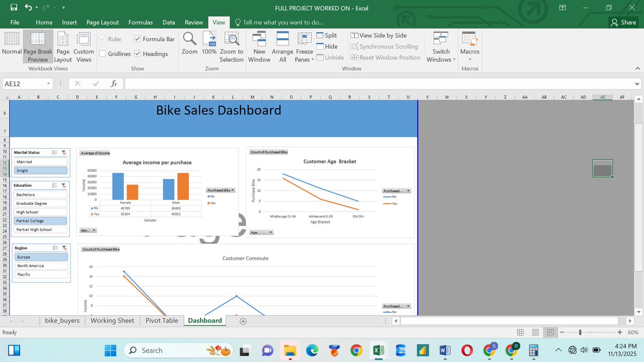Open the Formulas ribbon tab
This screenshot has height=362, width=644.
pos(140,22)
